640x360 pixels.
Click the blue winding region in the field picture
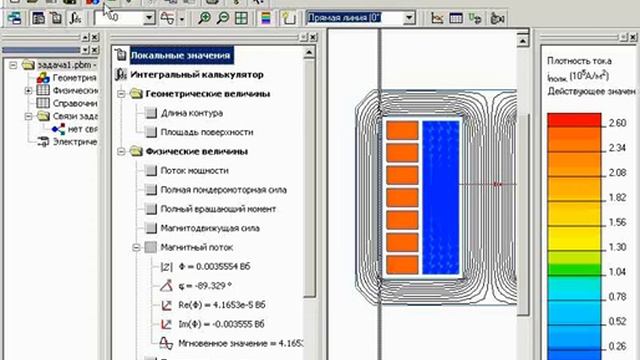[x=440, y=198]
